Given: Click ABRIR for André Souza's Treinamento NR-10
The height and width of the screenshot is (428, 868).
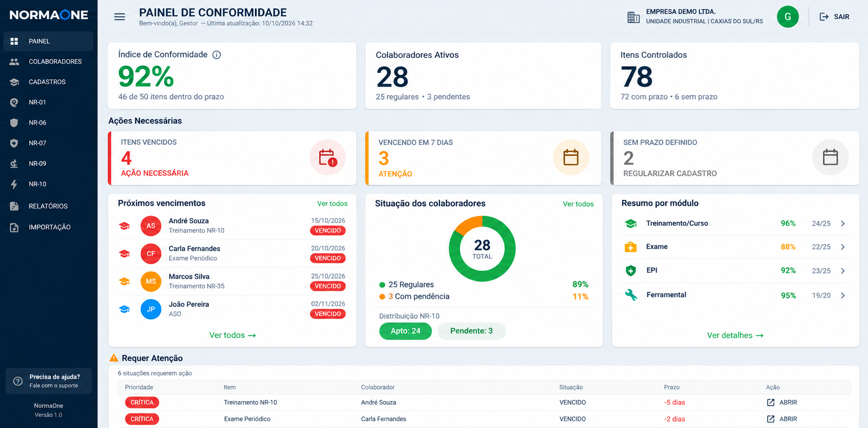Looking at the screenshot, I should pos(782,403).
